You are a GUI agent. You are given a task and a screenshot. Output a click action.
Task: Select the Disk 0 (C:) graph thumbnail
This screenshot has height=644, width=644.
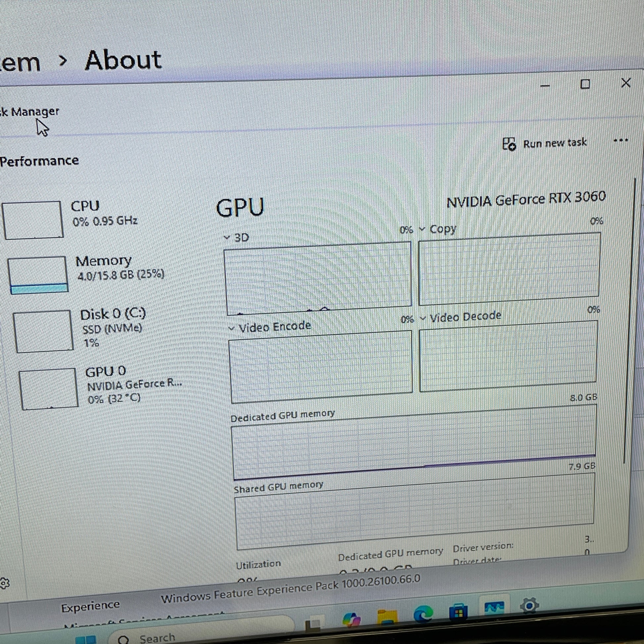click(x=43, y=331)
